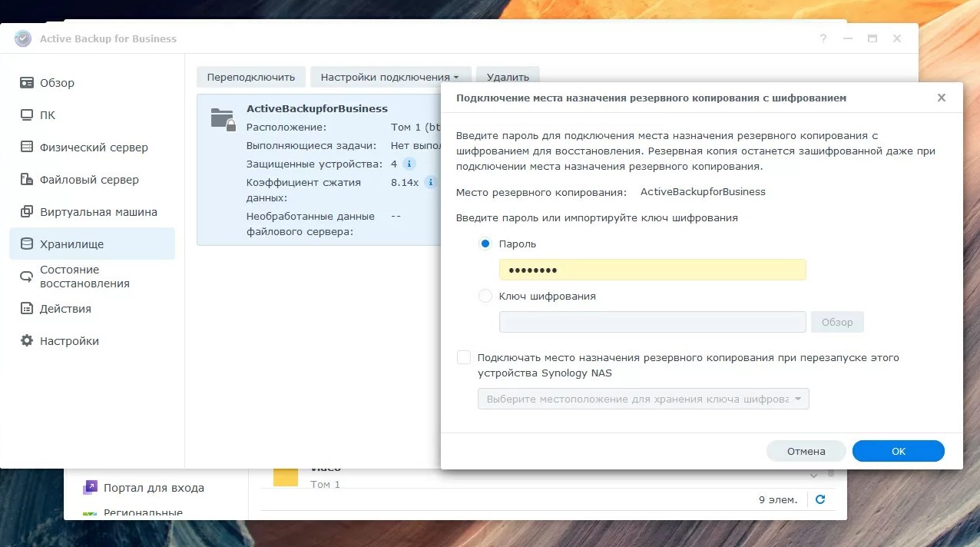Viewport: 980px width, 547px height.
Task: Open the Состояние восстановления menu item
Action: [x=84, y=277]
